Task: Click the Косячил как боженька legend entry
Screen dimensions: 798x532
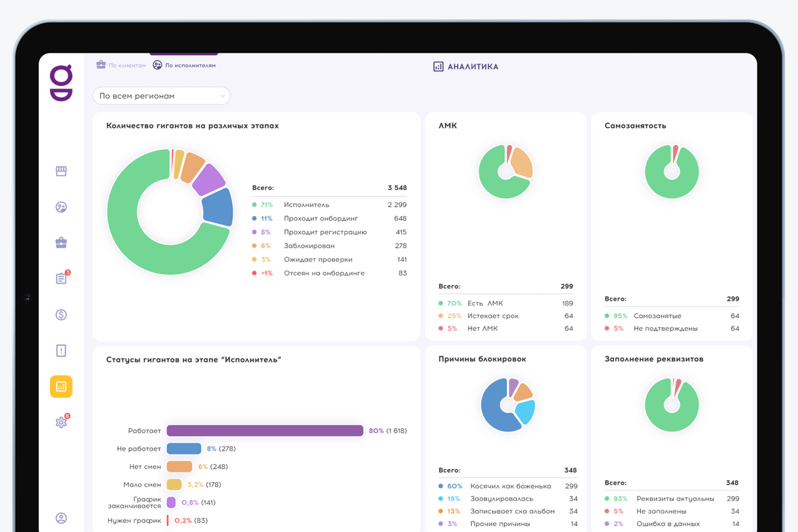Action: click(507, 486)
